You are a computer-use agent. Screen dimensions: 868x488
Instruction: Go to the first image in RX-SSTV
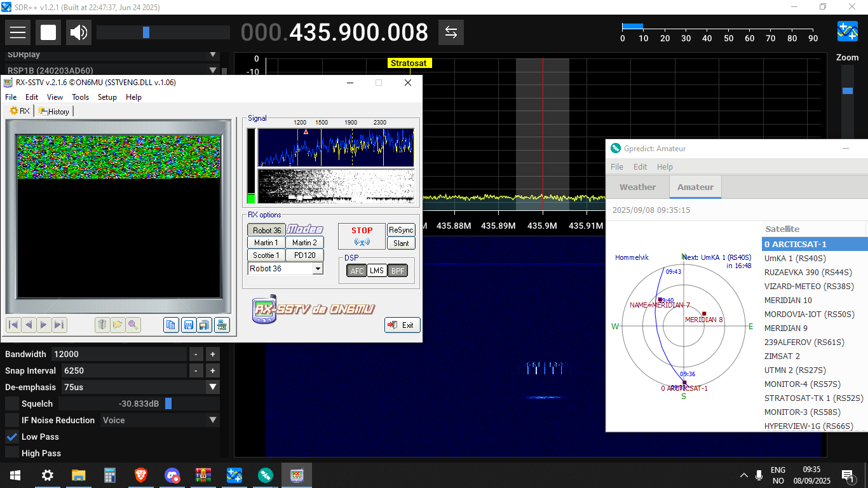(13, 325)
